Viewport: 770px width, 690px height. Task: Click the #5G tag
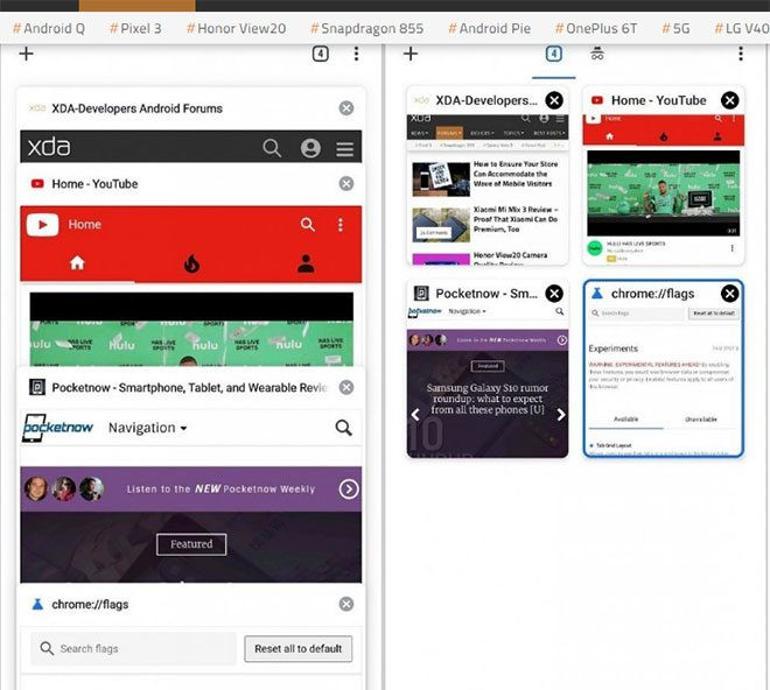tap(676, 28)
